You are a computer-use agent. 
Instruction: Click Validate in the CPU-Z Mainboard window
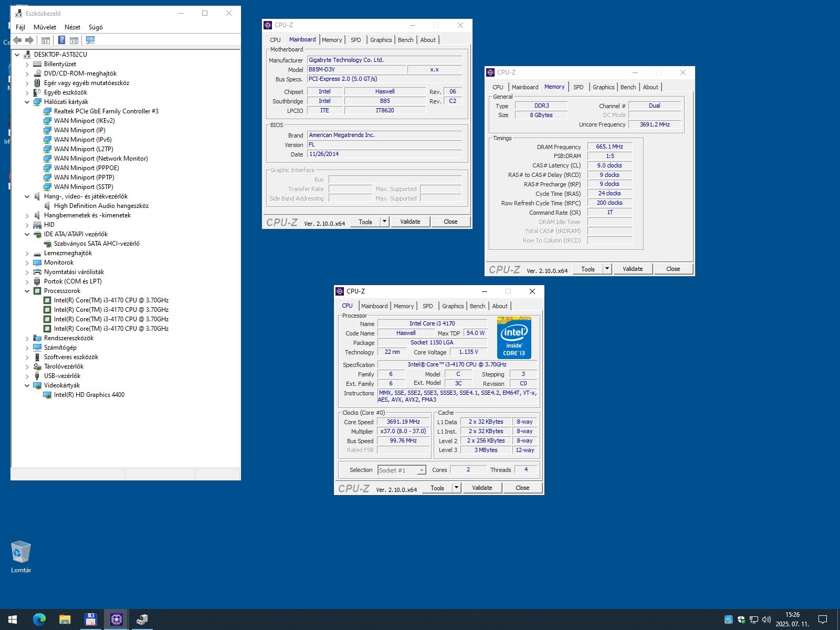[x=410, y=222]
